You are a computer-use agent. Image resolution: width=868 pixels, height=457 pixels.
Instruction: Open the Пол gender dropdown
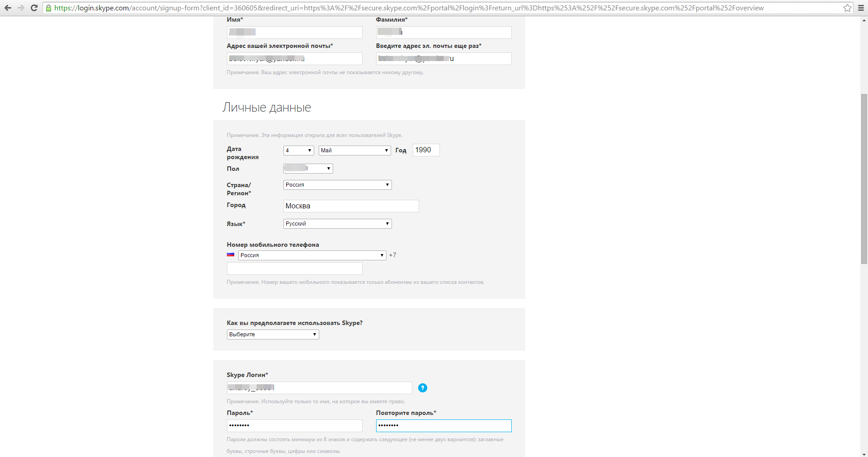[308, 169]
